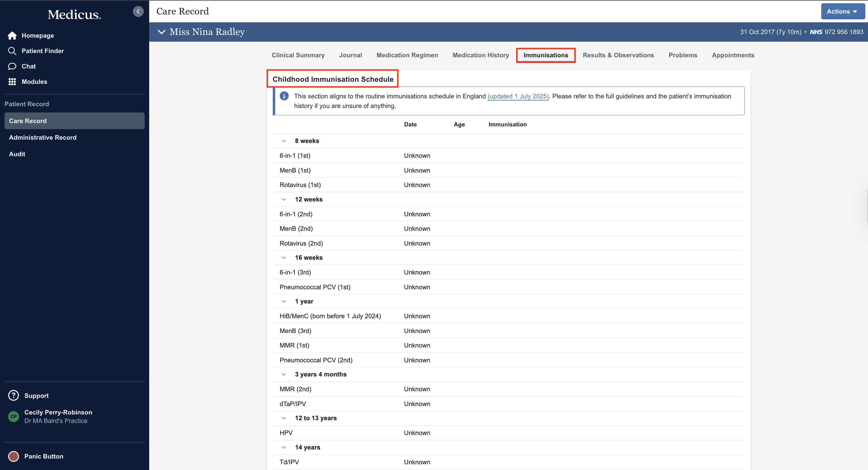Viewport: 868px width, 470px height.
Task: Open the Actions dropdown
Action: [x=842, y=11]
